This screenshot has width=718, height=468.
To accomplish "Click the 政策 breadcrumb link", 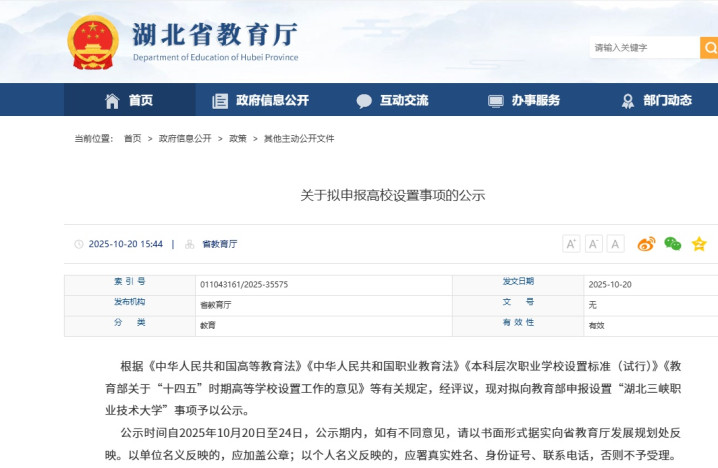I will 238,139.
